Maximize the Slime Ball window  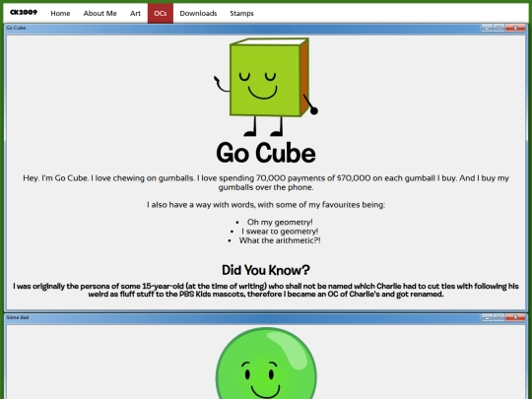(x=499, y=317)
